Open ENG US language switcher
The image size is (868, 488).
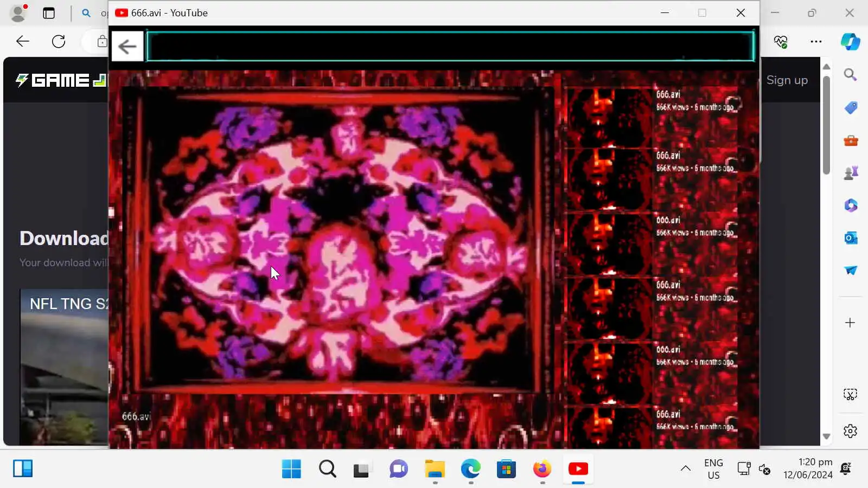pos(713,469)
